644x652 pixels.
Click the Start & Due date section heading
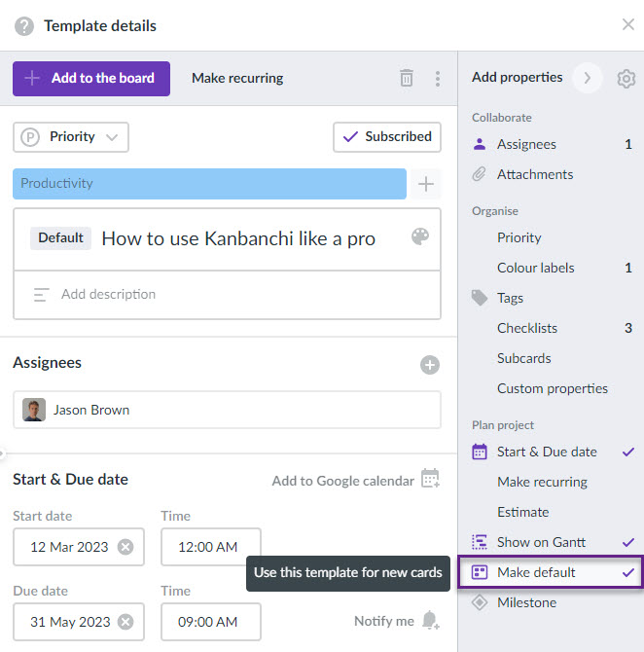pos(70,480)
